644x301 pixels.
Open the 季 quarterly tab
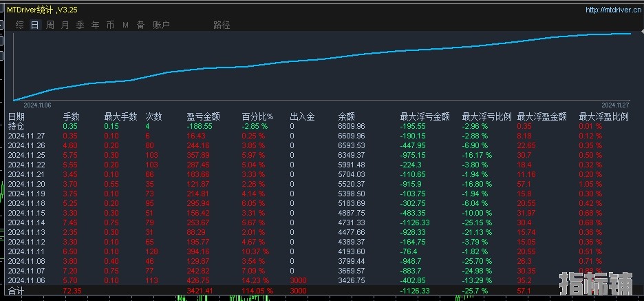coord(80,25)
